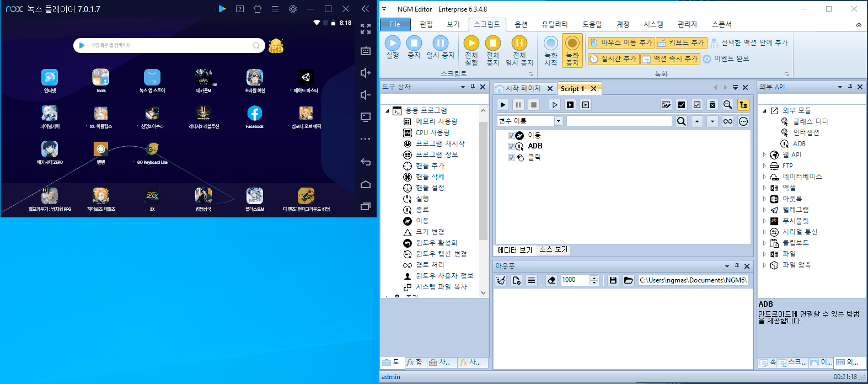Collapse the 응용 프로그램 tree node
This screenshot has height=384, width=868.
(x=387, y=111)
